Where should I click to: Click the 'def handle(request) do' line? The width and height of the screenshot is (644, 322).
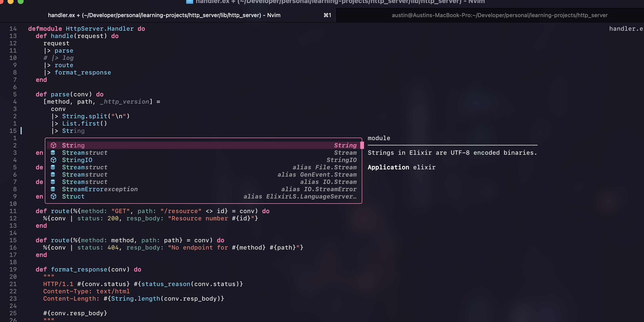coord(77,36)
